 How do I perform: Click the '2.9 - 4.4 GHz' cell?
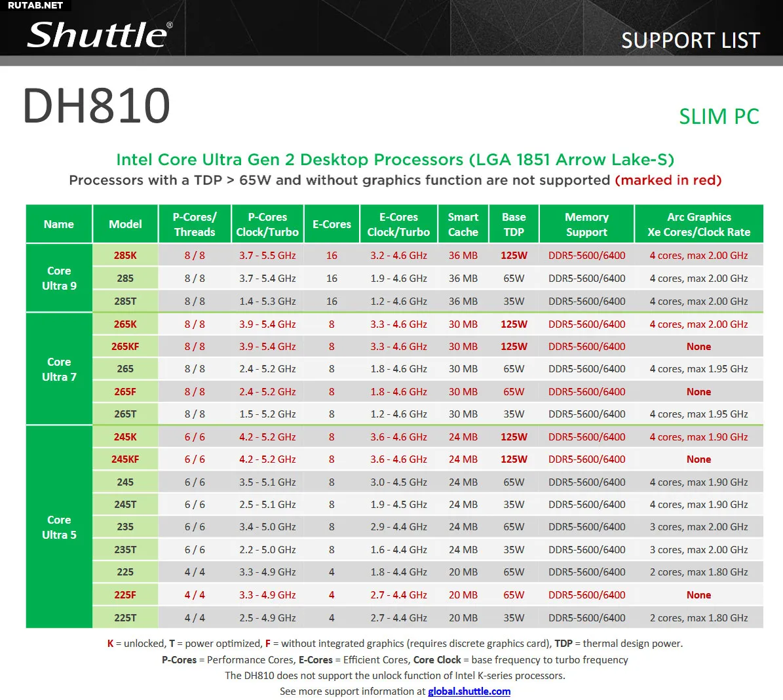(x=398, y=526)
